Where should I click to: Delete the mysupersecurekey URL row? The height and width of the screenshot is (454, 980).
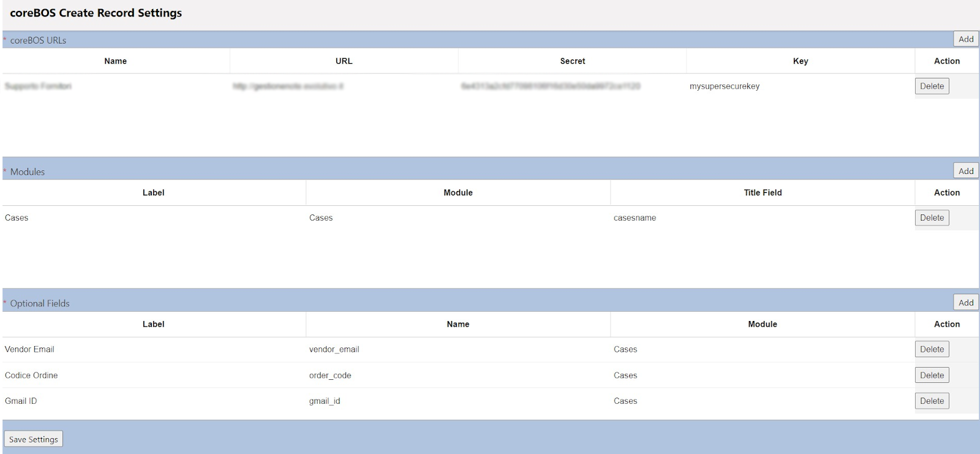pyautogui.click(x=932, y=86)
